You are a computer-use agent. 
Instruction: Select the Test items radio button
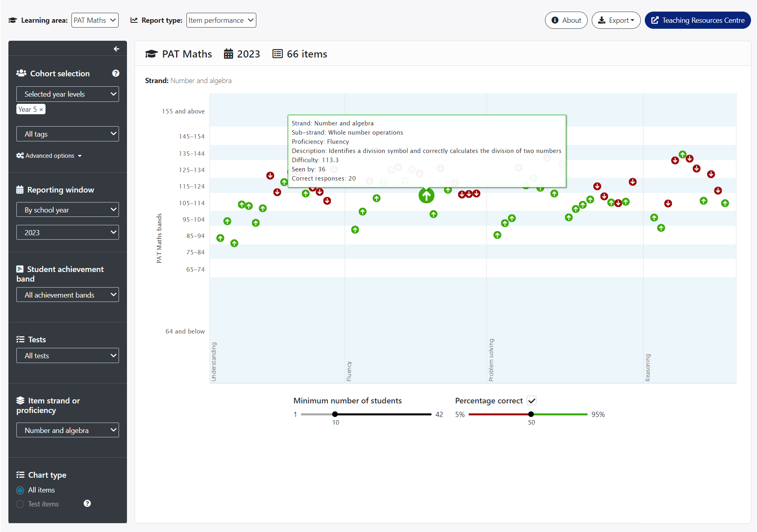tap(20, 504)
